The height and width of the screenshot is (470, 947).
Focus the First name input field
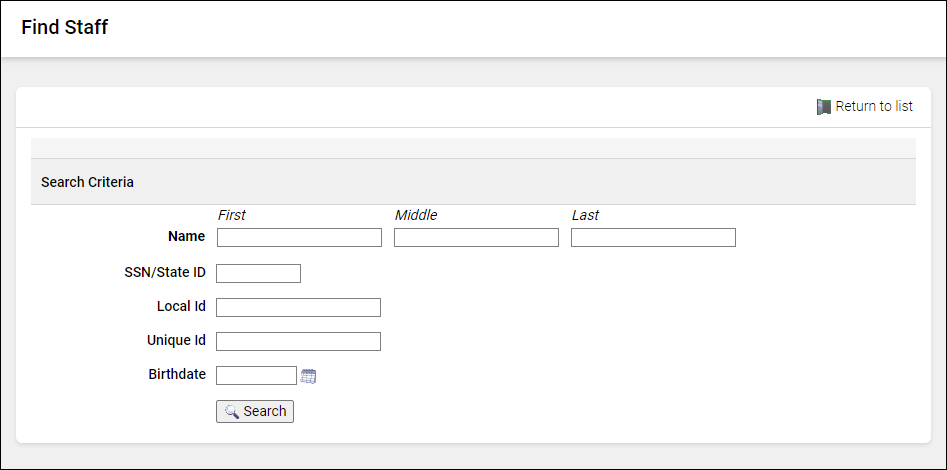[x=299, y=238]
